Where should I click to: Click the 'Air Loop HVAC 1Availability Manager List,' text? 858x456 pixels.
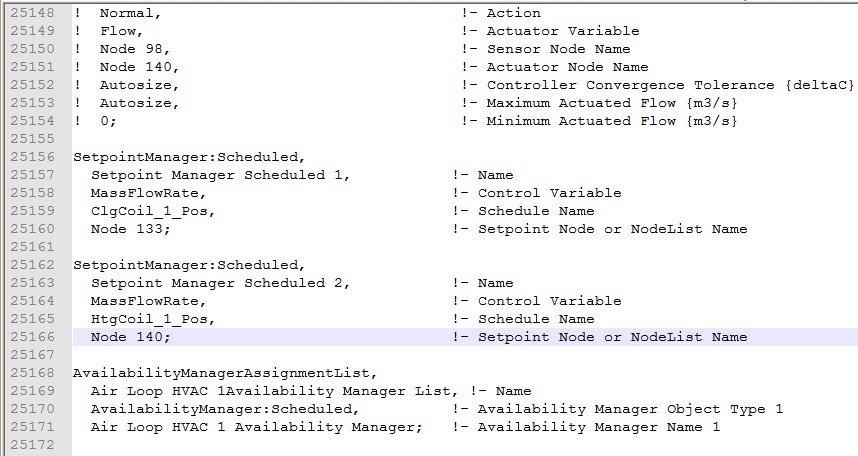tap(274, 391)
